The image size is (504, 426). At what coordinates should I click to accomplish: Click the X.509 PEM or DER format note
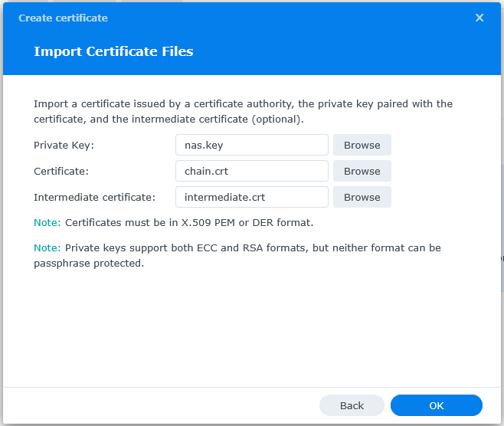pos(189,223)
